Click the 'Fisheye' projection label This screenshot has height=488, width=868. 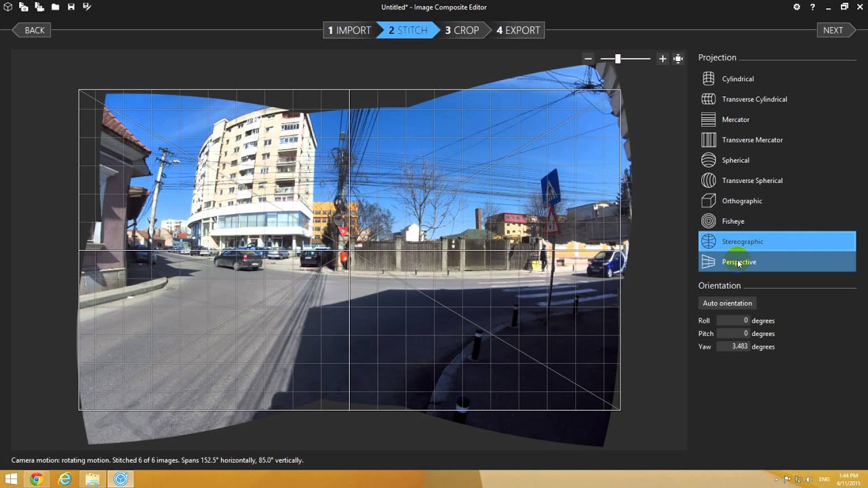733,221
